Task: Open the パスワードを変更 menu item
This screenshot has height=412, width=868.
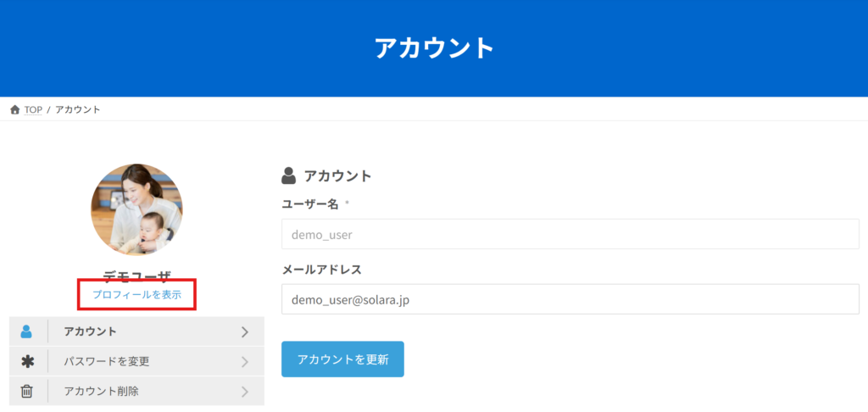Action: coord(107,362)
